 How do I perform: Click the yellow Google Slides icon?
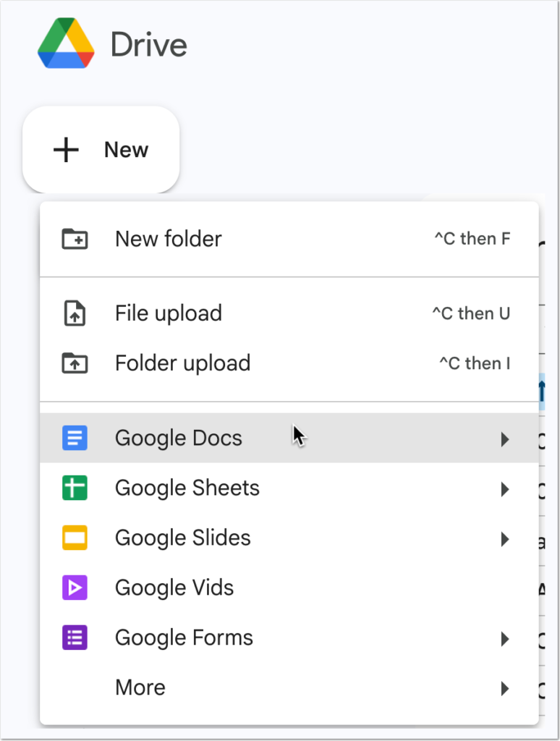[75, 538]
